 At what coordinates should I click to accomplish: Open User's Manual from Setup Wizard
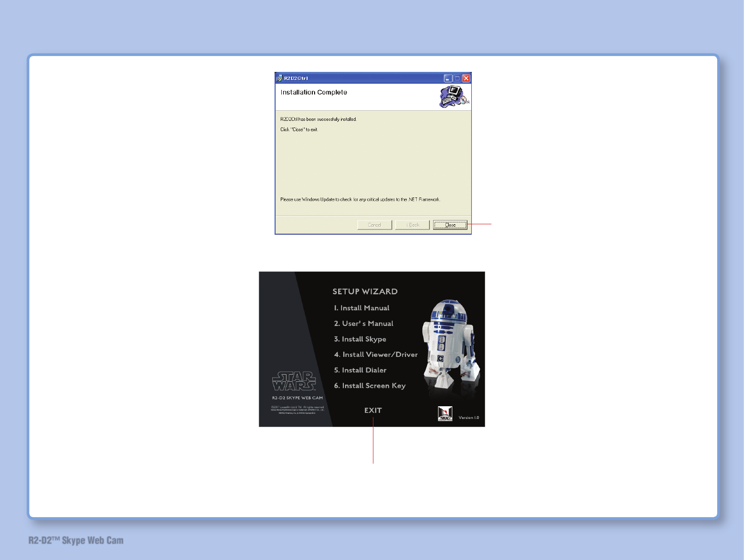[x=364, y=323]
